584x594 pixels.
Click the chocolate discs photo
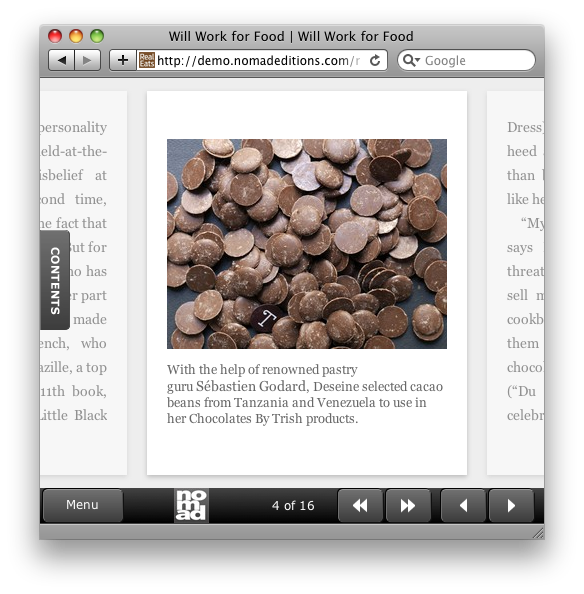307,244
